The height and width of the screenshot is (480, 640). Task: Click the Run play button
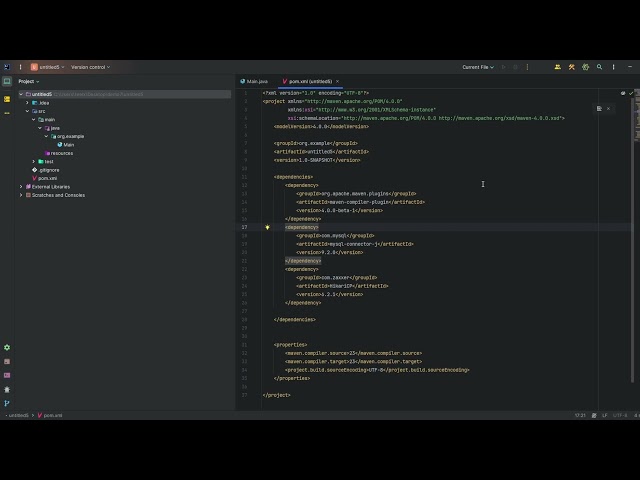503,67
